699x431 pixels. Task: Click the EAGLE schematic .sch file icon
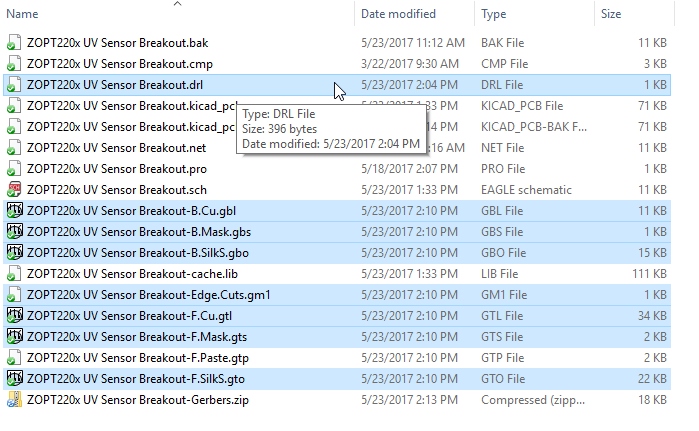point(14,189)
